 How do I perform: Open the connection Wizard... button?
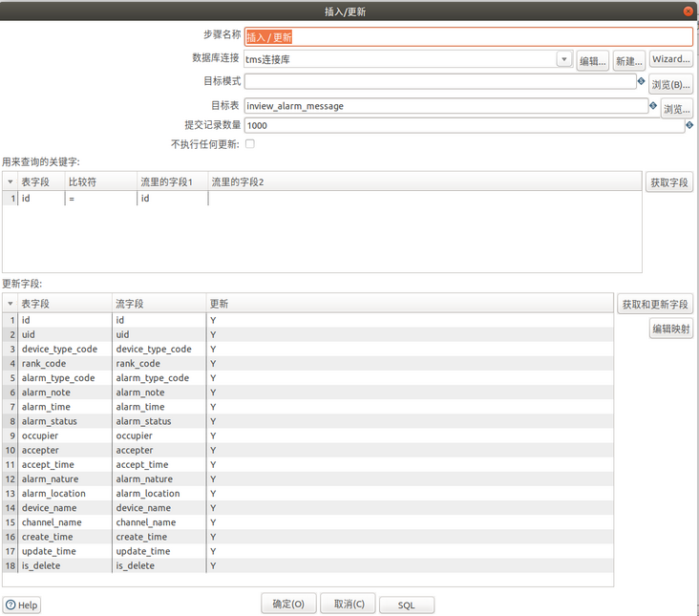pyautogui.click(x=671, y=60)
